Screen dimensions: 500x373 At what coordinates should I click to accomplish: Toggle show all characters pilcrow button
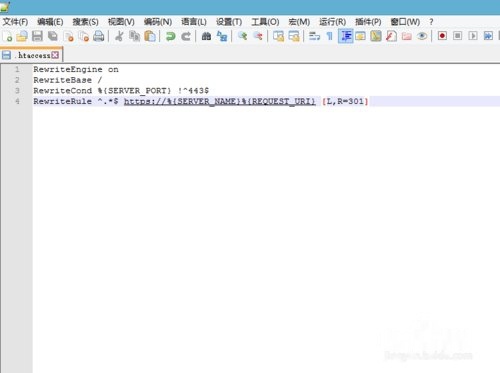330,36
